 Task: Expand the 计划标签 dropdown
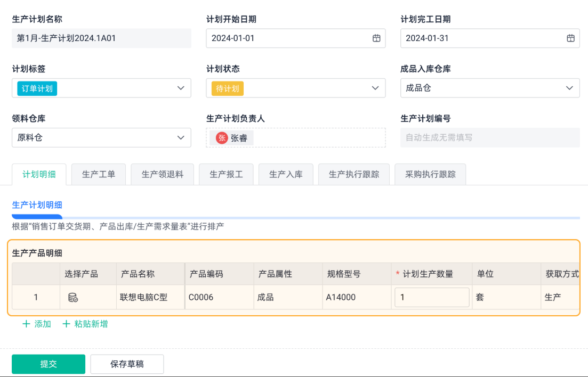click(181, 88)
